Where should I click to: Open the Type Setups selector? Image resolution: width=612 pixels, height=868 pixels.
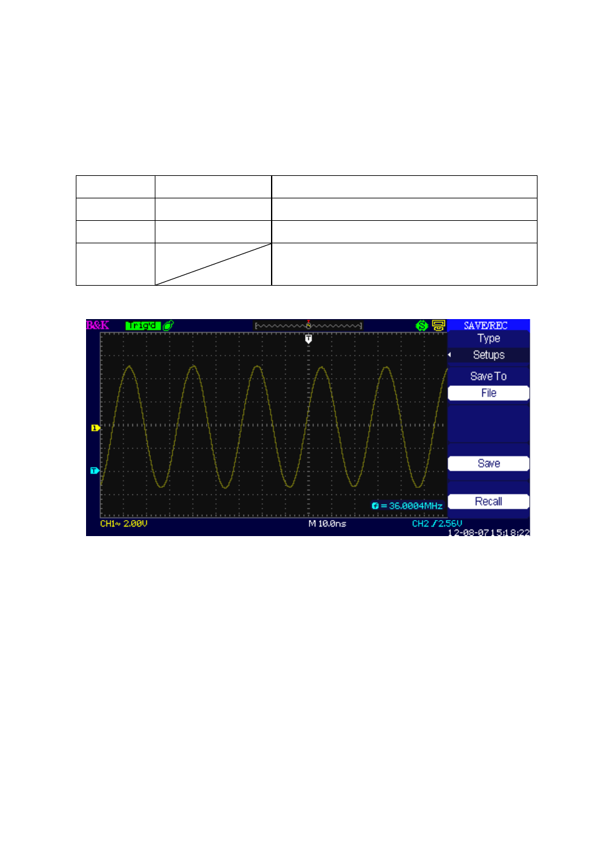pos(488,355)
